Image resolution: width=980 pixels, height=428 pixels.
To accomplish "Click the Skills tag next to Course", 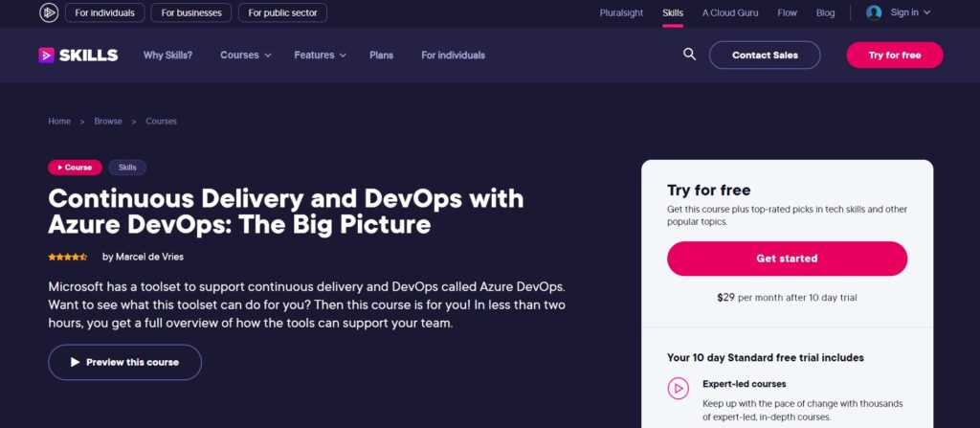I will 127,168.
